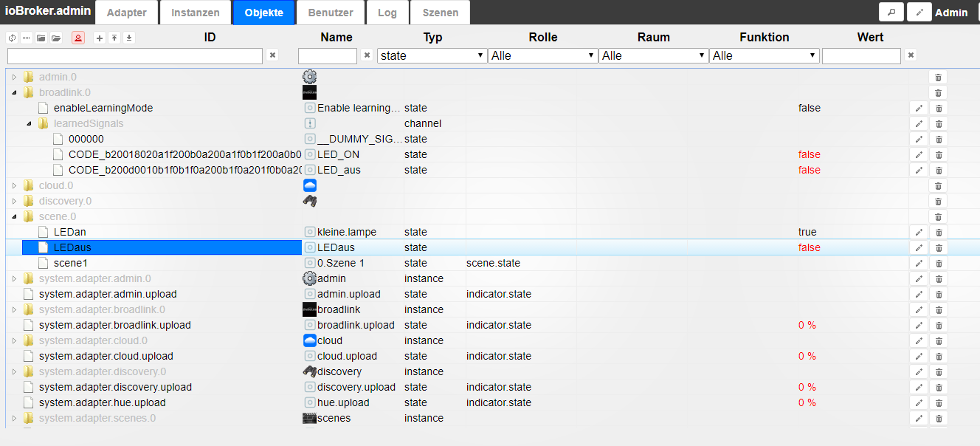Toggle the red expert mode icon
This screenshot has height=446, width=980.
click(78, 38)
